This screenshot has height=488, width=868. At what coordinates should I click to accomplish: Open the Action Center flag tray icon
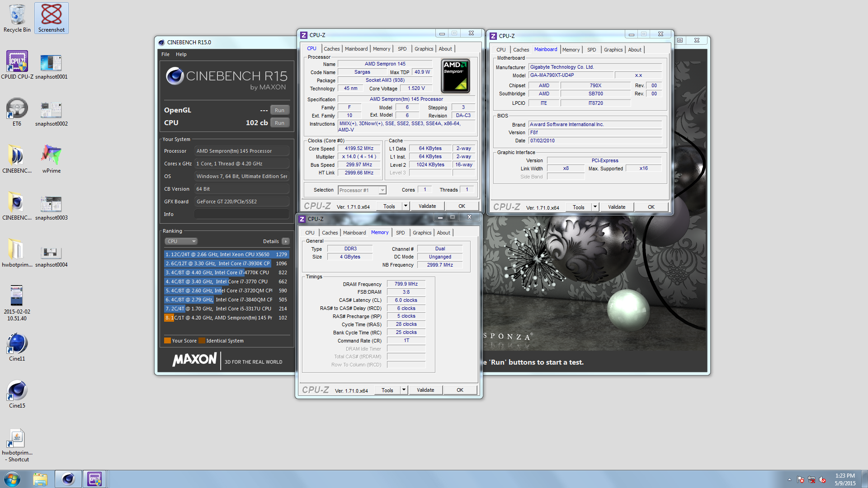click(x=801, y=479)
